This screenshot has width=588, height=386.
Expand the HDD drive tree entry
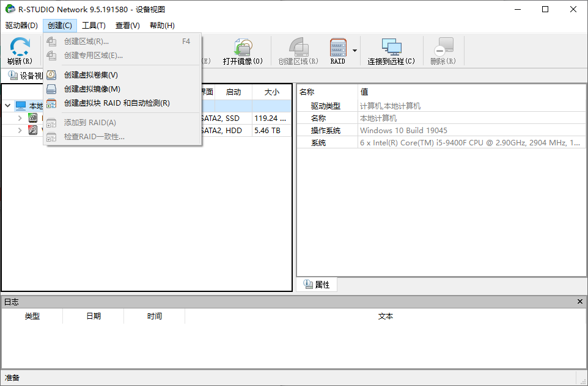(x=20, y=129)
